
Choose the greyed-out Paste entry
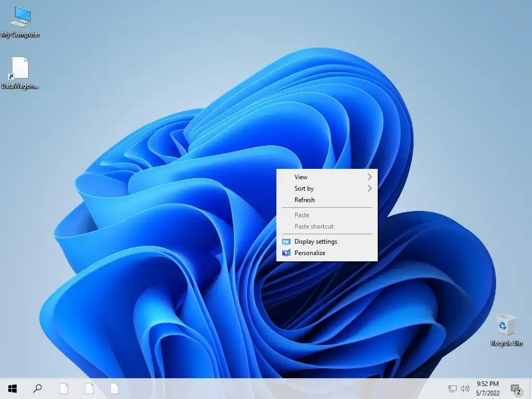tap(327, 215)
